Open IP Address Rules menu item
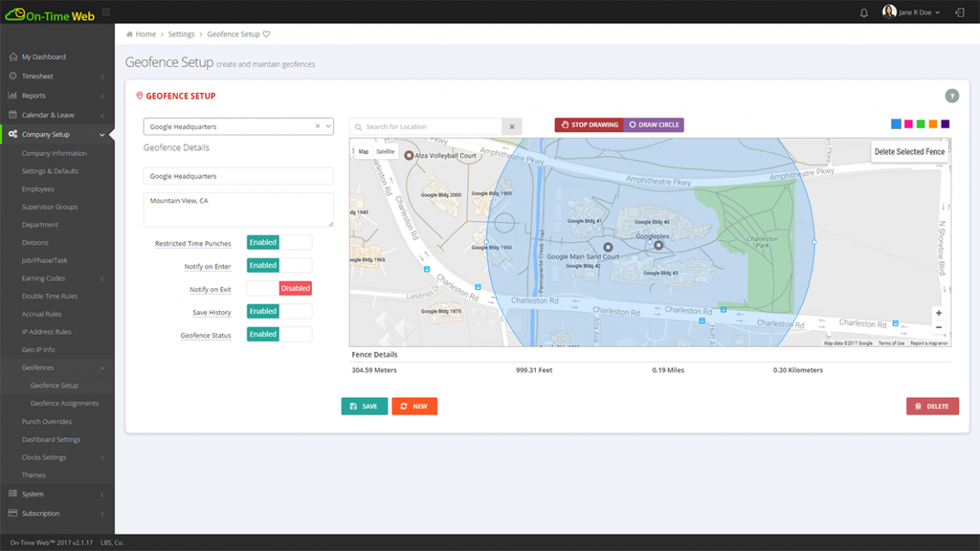This screenshot has height=551, width=980. click(x=47, y=332)
